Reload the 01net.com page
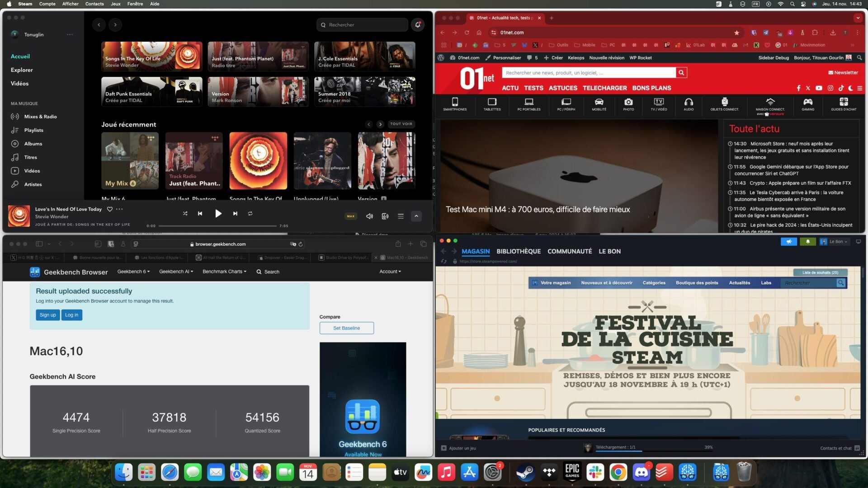The image size is (868, 488). click(467, 33)
